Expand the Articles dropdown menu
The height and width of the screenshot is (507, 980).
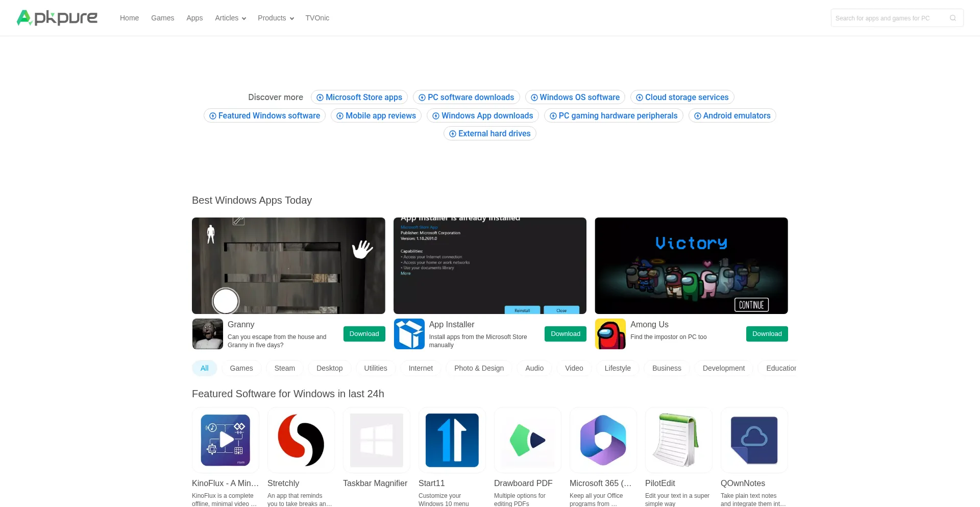[230, 18]
